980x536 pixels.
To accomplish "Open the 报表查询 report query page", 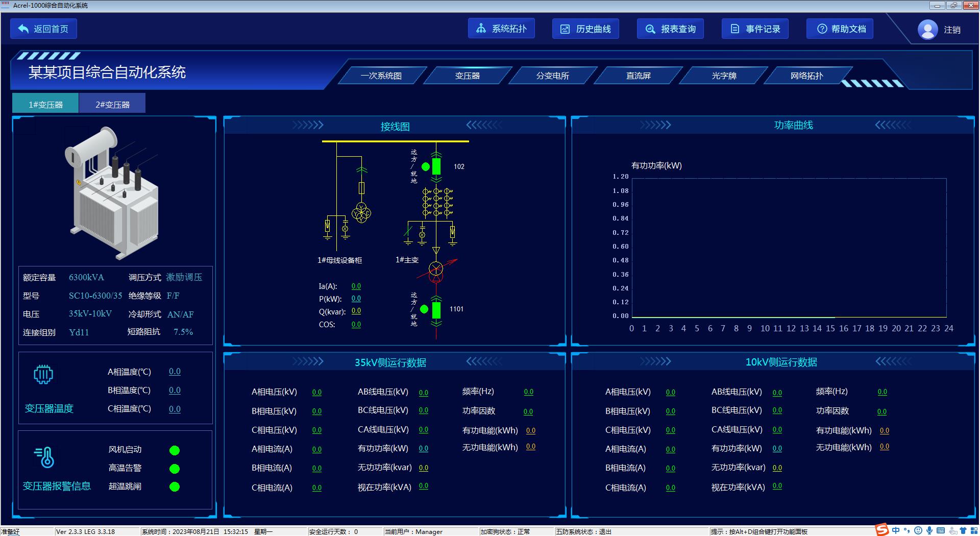I will [x=670, y=29].
